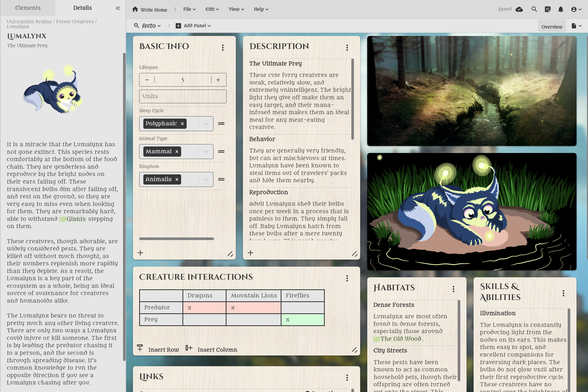Collapse the left sidebar with double chevron
Screen dimensions: 588x392
click(118, 8)
